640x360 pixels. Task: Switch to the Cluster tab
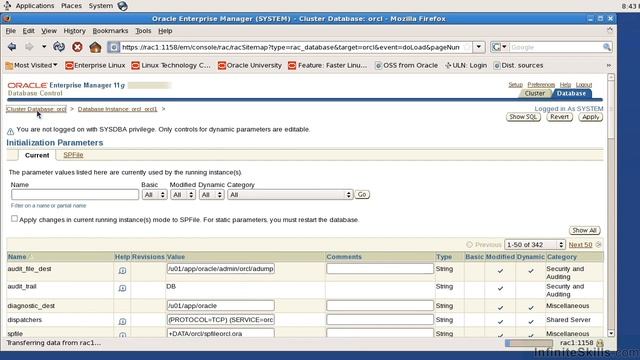(534, 93)
